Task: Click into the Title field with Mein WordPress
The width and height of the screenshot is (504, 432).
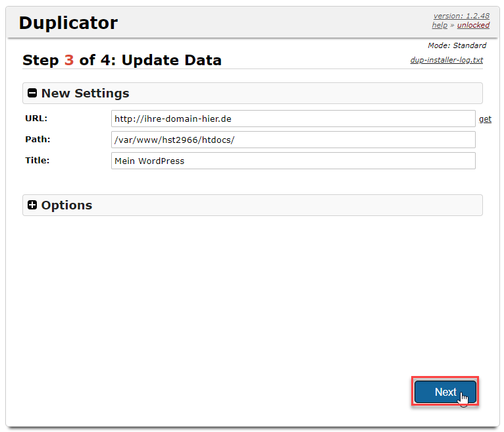Action: click(293, 161)
